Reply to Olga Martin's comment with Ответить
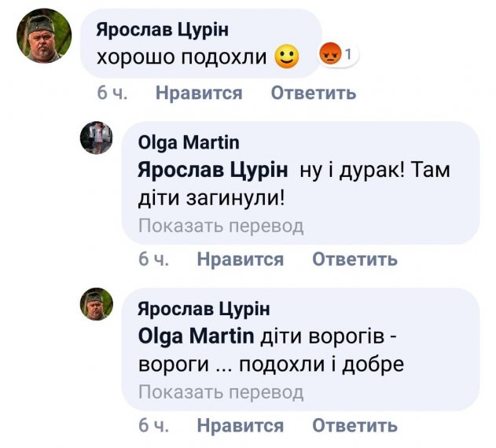Image resolution: width=496 pixels, height=448 pixels. tap(355, 259)
